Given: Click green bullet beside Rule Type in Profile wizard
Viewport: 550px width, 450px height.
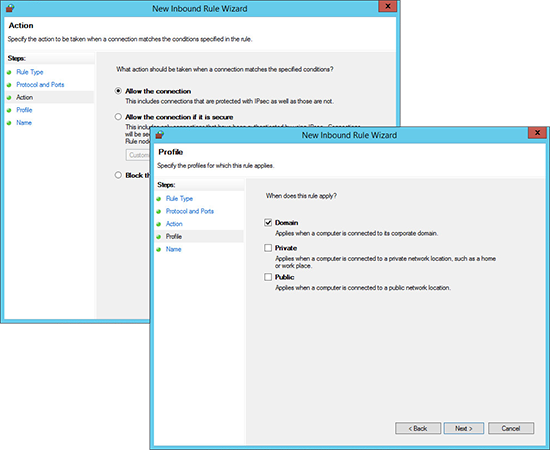Looking at the screenshot, I should click(x=159, y=199).
